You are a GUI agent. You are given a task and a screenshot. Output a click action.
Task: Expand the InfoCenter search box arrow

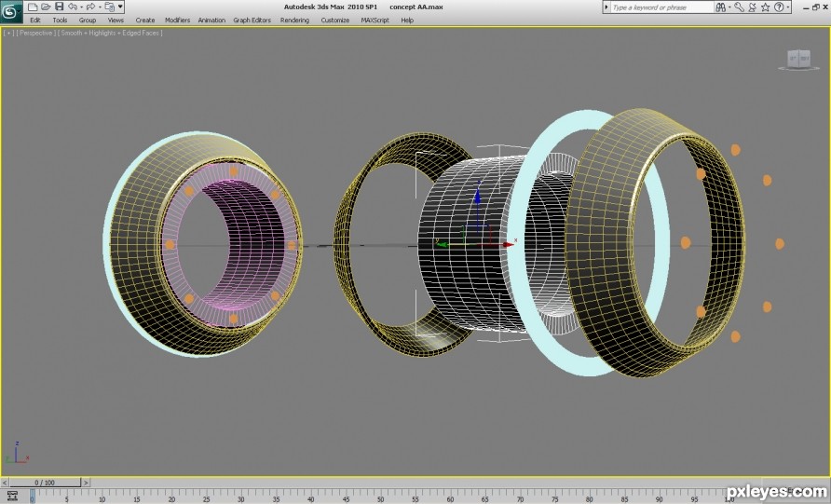606,7
